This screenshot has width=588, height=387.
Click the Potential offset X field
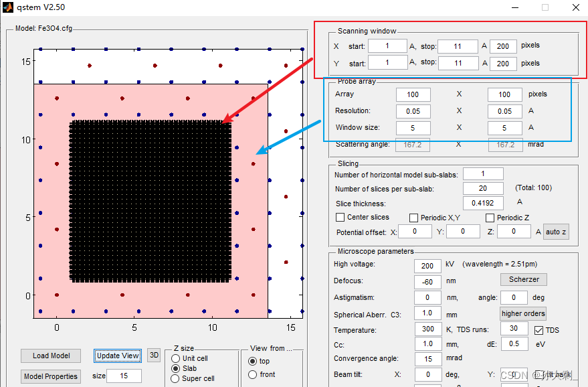(x=415, y=231)
